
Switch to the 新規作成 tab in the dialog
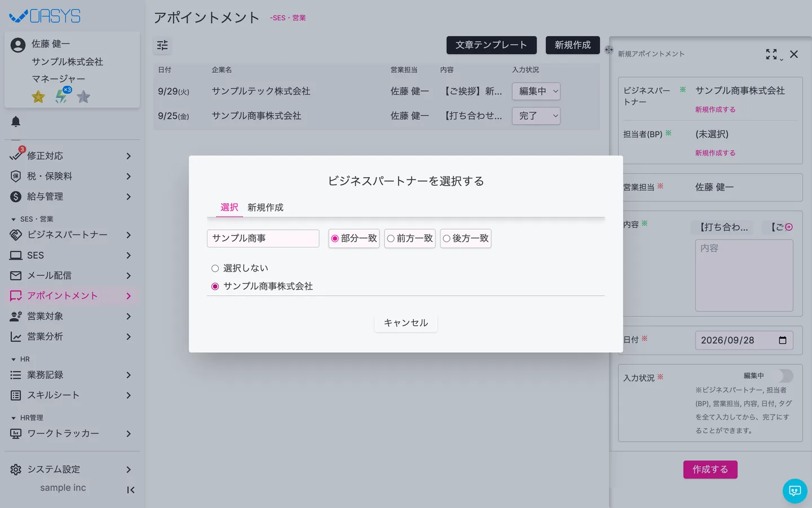266,207
